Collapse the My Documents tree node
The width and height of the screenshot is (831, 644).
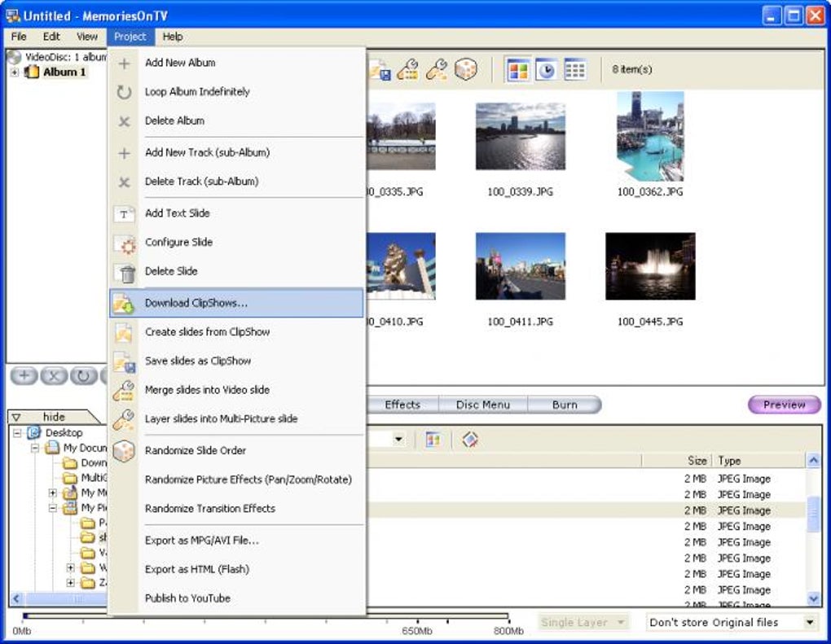click(35, 448)
